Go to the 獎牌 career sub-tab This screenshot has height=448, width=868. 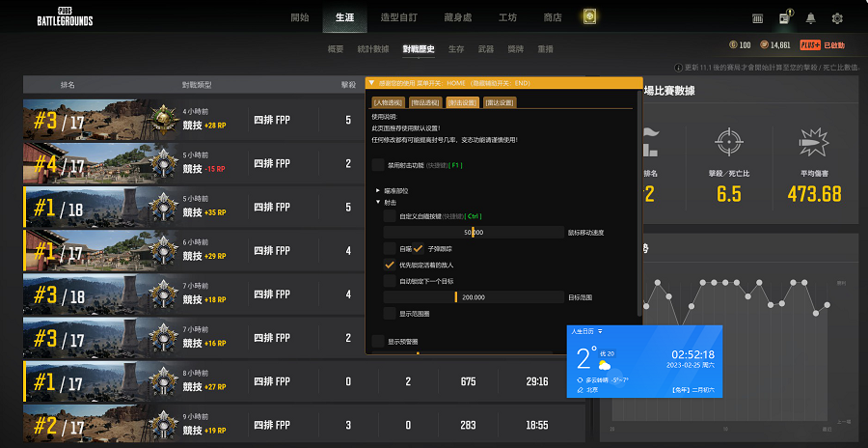coord(515,49)
